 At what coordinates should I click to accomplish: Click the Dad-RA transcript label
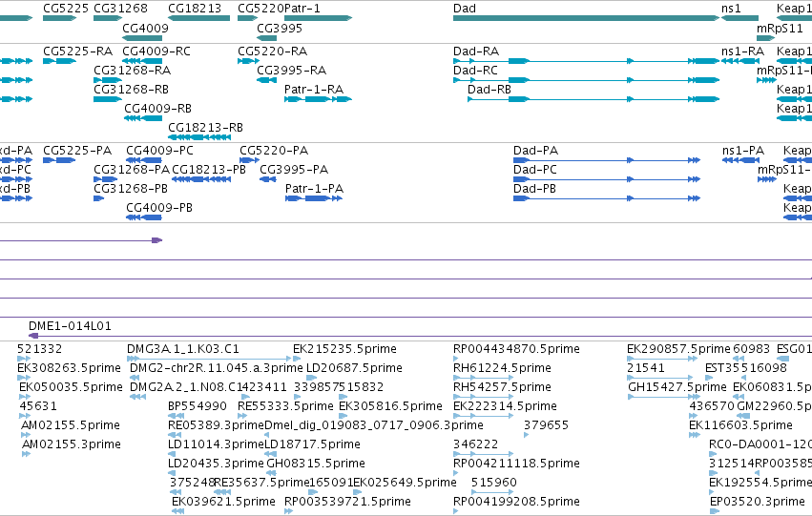coord(476,52)
